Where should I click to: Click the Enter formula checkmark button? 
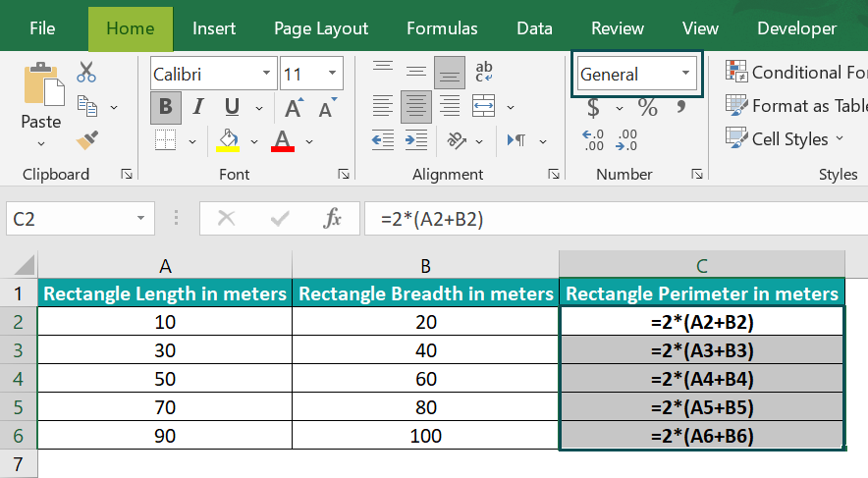280,219
